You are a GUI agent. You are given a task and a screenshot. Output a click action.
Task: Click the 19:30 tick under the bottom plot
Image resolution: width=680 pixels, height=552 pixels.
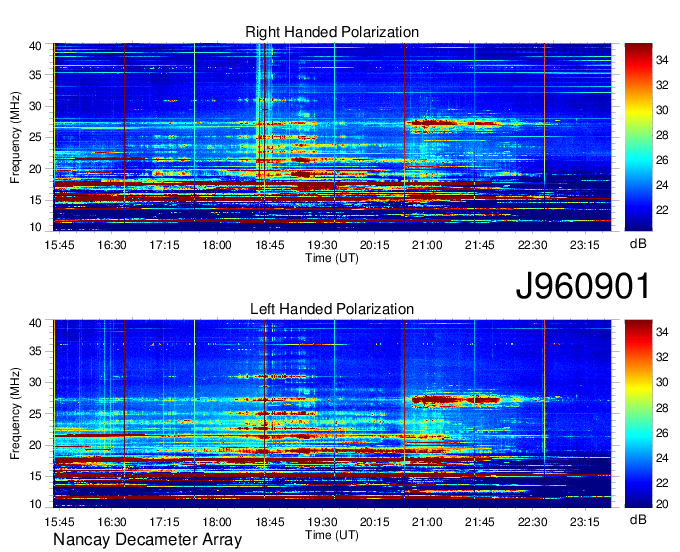322,522
